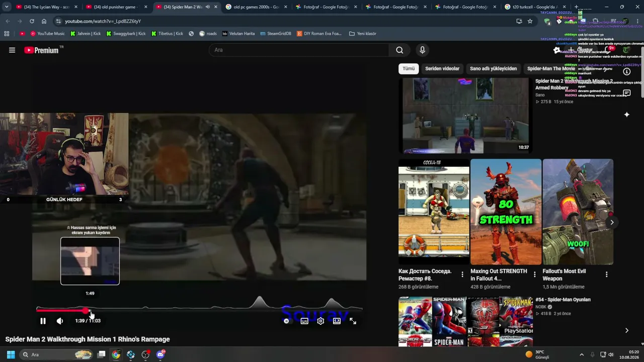Screen dimensions: 644x362
Task: Reload the page with the refresh icon
Action: click(32, 21)
